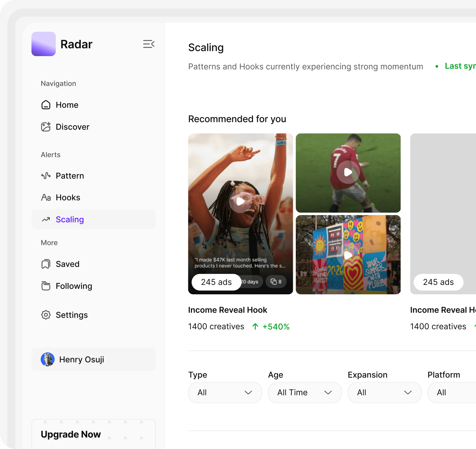Click the "I made $47K last month" caption
Screen dimensions: 476x449
pyautogui.click(x=240, y=263)
